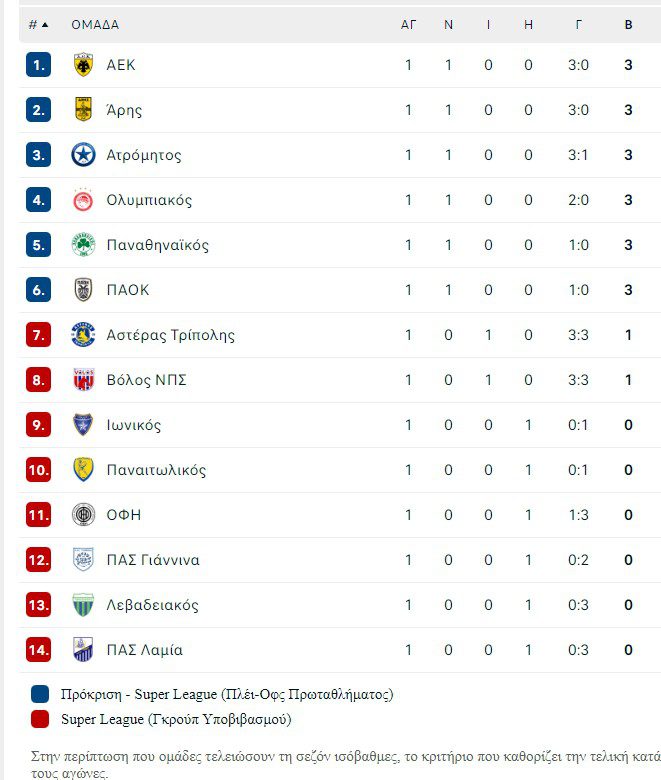Click the Aris team logo
The height and width of the screenshot is (780, 661).
(x=83, y=110)
